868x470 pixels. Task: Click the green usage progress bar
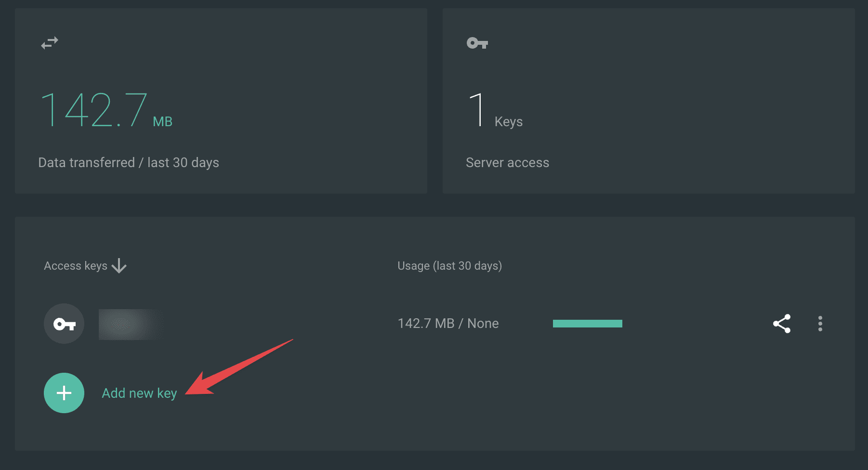(587, 324)
